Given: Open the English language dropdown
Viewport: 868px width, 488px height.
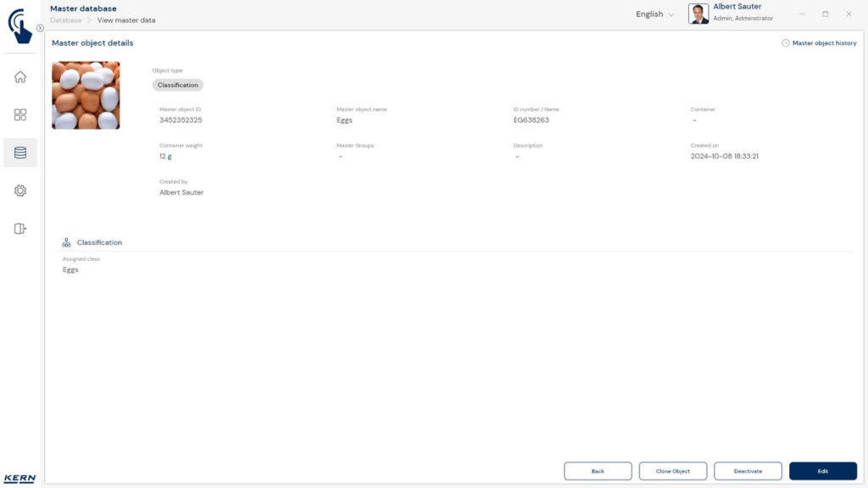Looking at the screenshot, I should [655, 14].
